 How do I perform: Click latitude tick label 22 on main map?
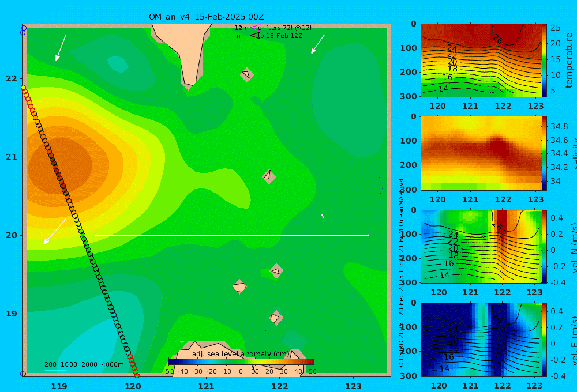[x=12, y=78]
